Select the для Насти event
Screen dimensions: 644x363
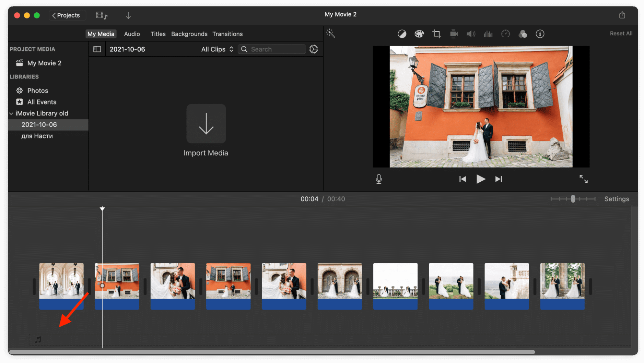37,136
